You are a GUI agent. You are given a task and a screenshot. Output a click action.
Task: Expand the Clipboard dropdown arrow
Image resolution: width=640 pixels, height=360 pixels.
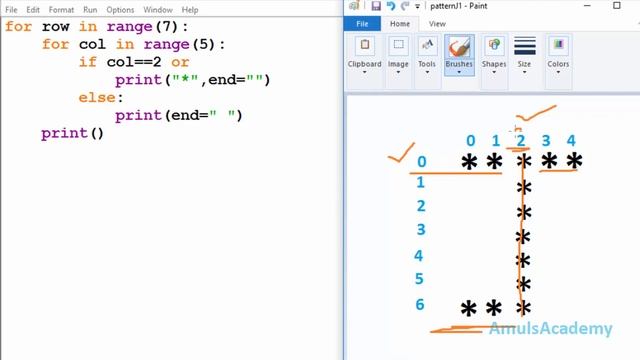pyautogui.click(x=364, y=72)
